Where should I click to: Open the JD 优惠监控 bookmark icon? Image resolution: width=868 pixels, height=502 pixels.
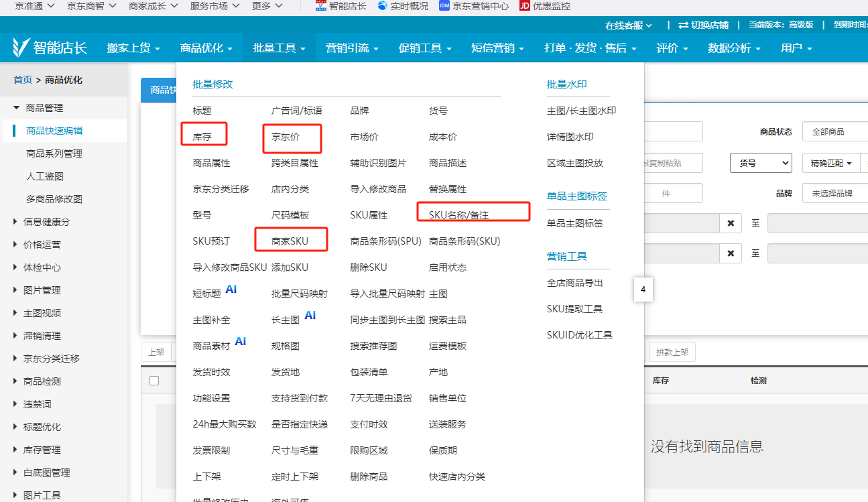[x=525, y=6]
